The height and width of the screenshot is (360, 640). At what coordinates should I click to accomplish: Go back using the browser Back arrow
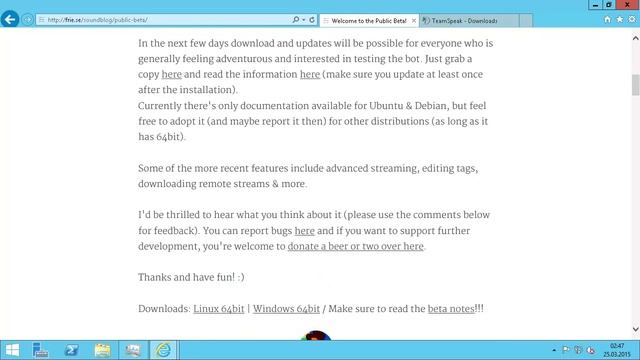[10, 19]
